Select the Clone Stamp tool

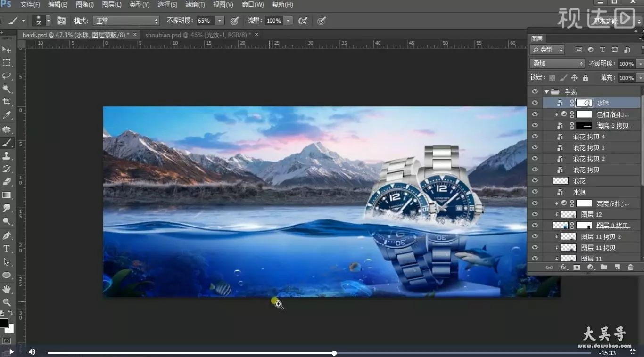(x=7, y=156)
